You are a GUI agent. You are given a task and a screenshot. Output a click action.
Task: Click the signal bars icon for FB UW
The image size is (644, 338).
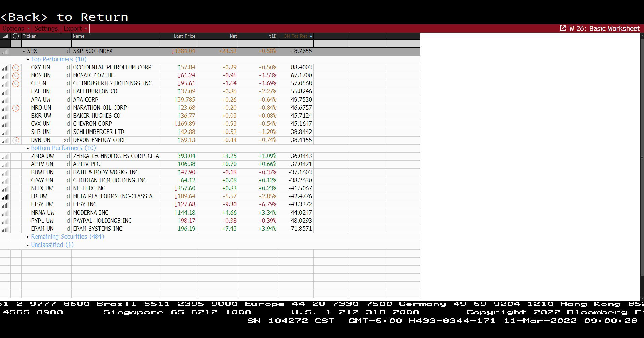[x=5, y=197]
